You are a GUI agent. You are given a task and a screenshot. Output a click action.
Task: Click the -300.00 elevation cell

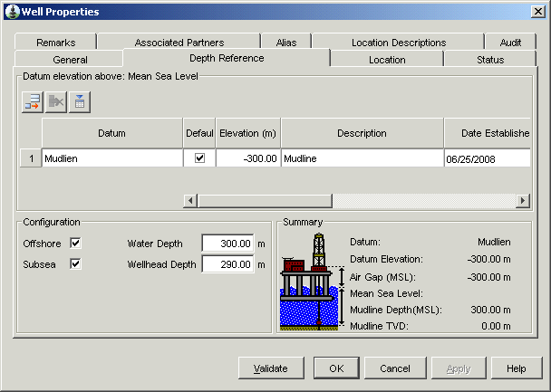(248, 158)
